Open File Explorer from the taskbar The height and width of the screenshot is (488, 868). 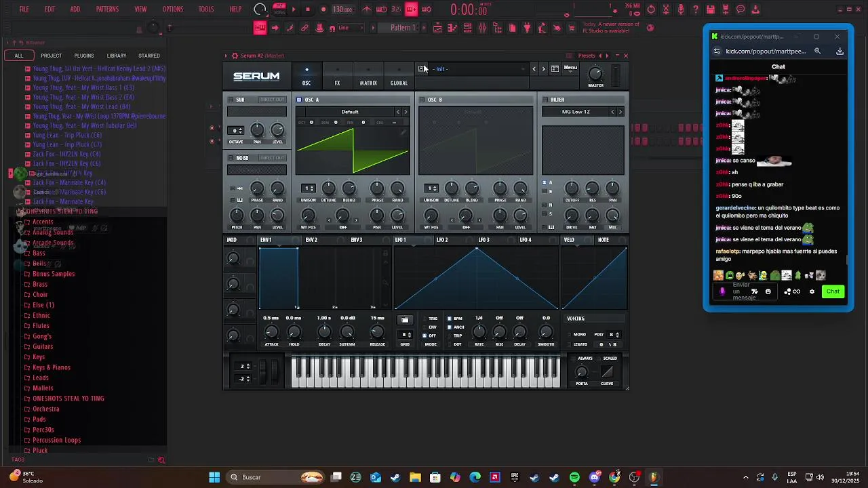pyautogui.click(x=415, y=477)
